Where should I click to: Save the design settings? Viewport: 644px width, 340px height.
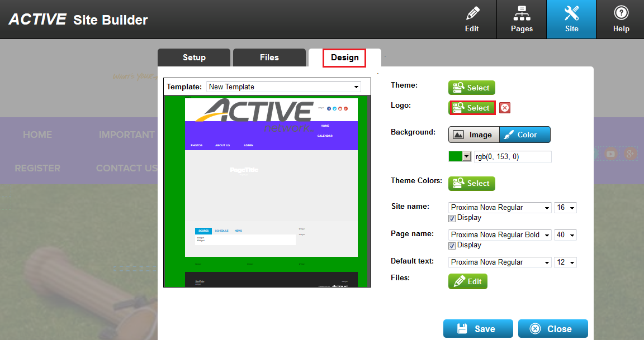click(478, 329)
